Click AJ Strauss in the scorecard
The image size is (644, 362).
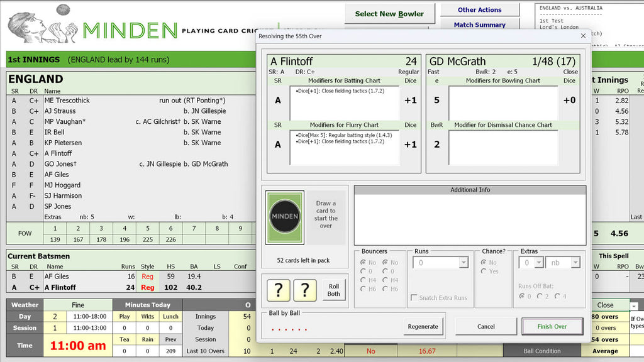60,111
